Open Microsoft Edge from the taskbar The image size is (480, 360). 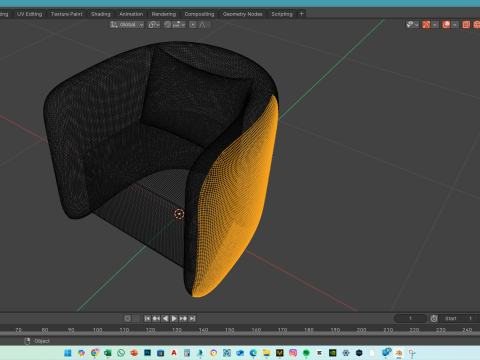click(x=253, y=353)
